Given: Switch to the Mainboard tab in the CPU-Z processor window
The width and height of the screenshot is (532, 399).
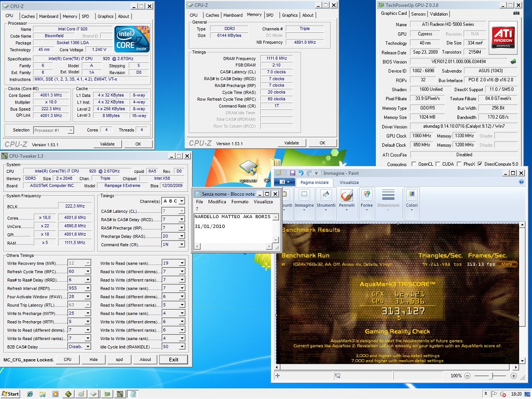Looking at the screenshot, I should click(48, 16).
